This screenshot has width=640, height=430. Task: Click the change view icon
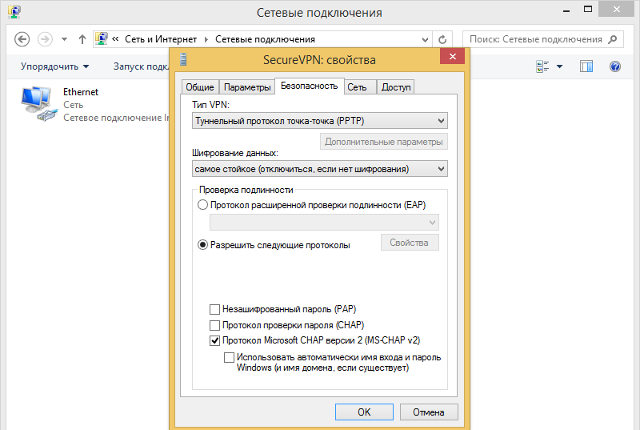[x=542, y=66]
